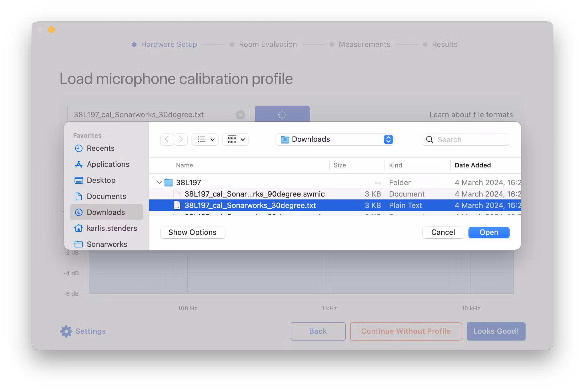Screen dimensions: 585x392
Task: Click the forward navigation arrow
Action: tap(181, 139)
